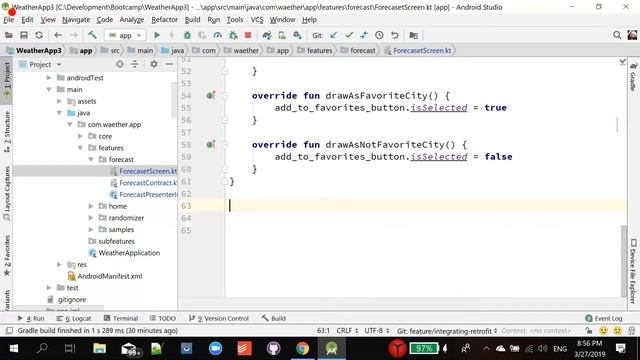
Task: Open Build menu
Action: [192, 20]
